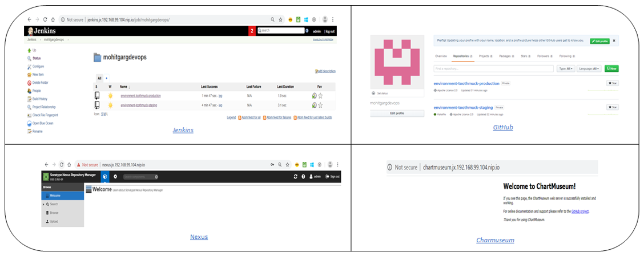Click the pink GitHub profile avatar
This screenshot has width=644, height=256.
397,62
